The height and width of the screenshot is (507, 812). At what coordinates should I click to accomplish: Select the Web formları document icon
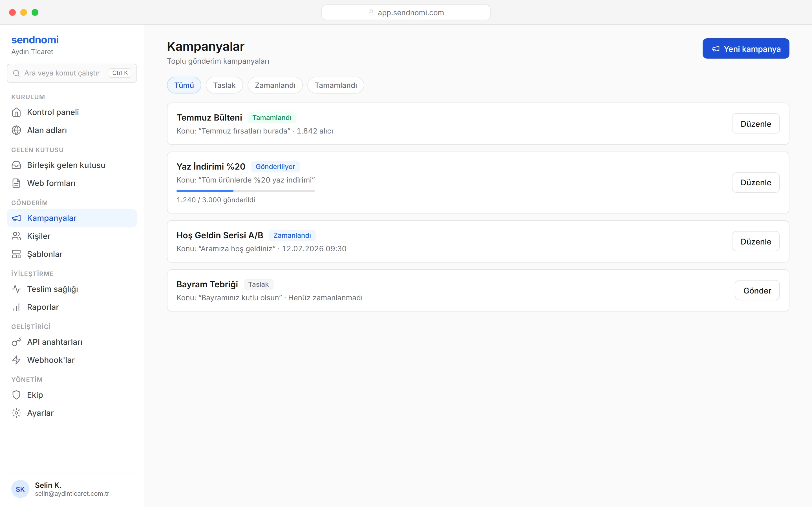click(x=16, y=183)
